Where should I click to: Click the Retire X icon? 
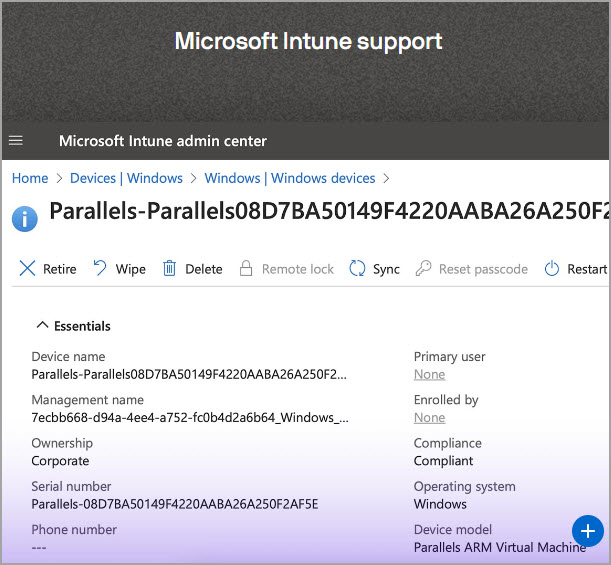pyautogui.click(x=27, y=268)
